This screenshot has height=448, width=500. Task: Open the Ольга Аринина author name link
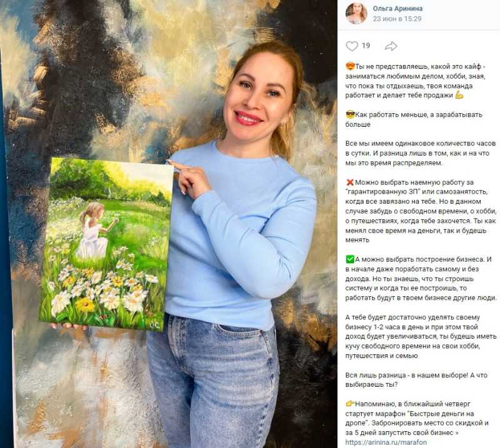[397, 9]
